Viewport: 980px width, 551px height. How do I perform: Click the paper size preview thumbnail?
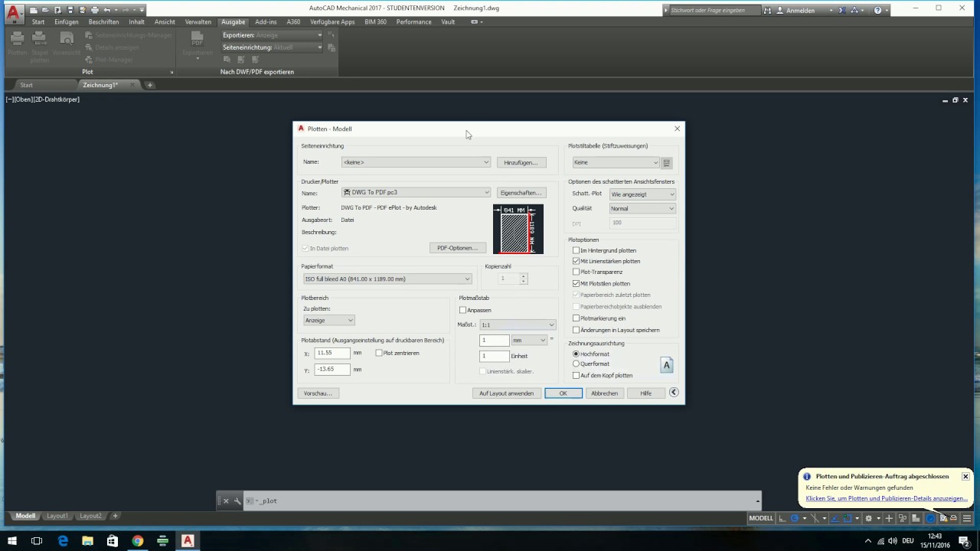pyautogui.click(x=518, y=229)
